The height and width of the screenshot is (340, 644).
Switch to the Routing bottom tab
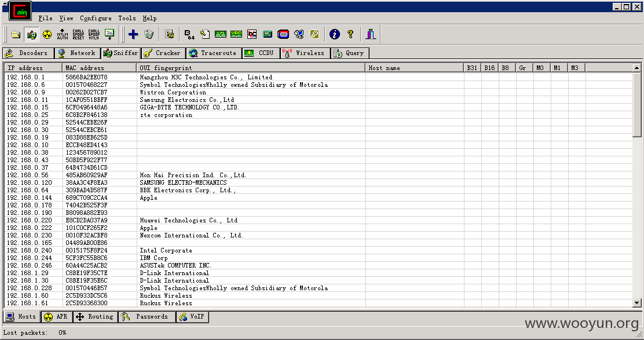96,317
